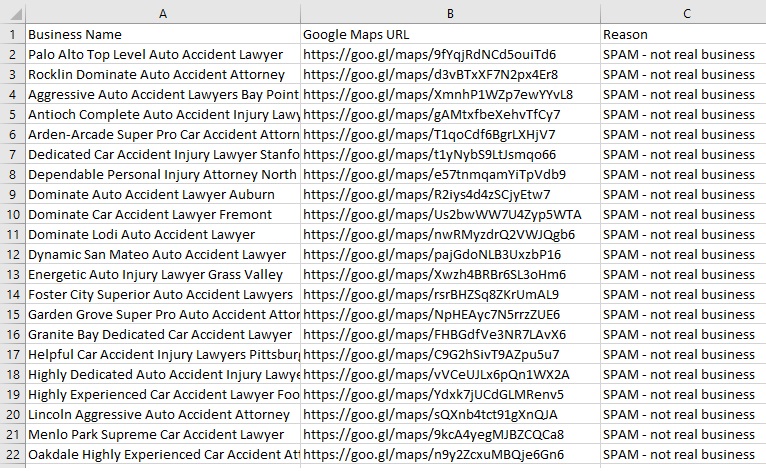Select cell Lincoln Aggressive Auto Accident Attorney
The height and width of the screenshot is (471, 766).
tap(163, 415)
